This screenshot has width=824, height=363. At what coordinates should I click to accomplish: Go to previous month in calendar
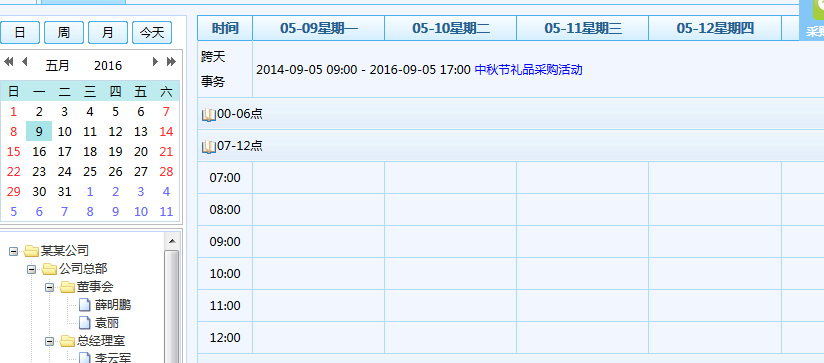pyautogui.click(x=24, y=62)
